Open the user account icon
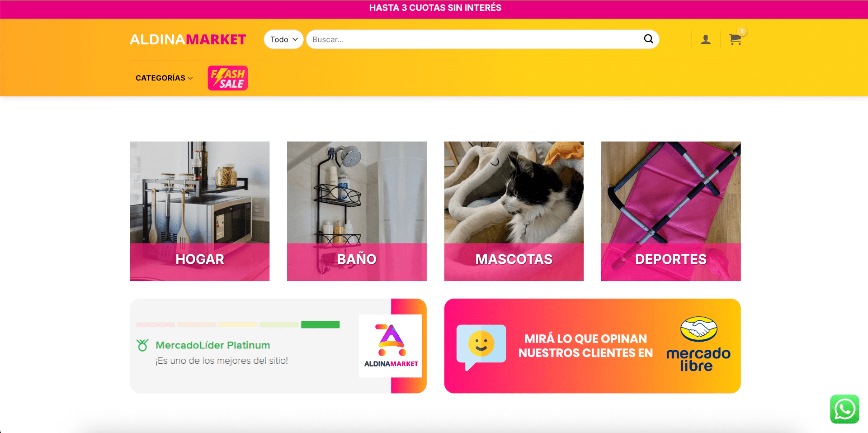Screen dimensions: 868x433 [x=705, y=40]
